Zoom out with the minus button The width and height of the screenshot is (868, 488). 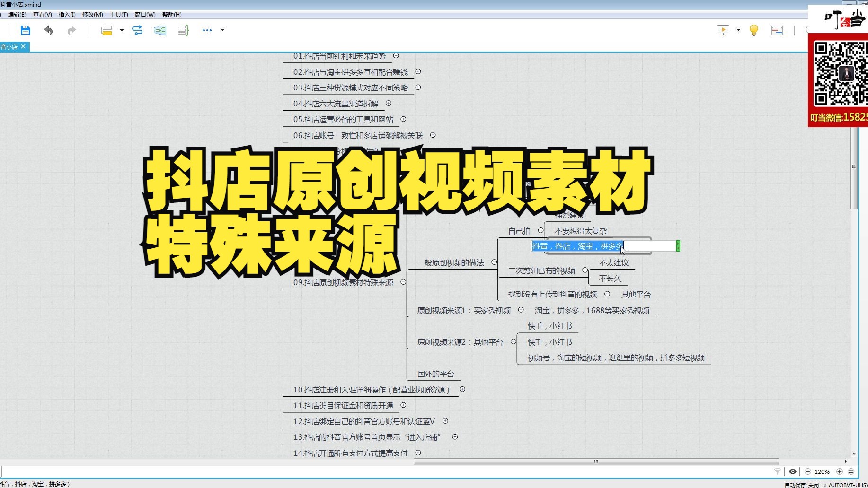[x=808, y=471]
